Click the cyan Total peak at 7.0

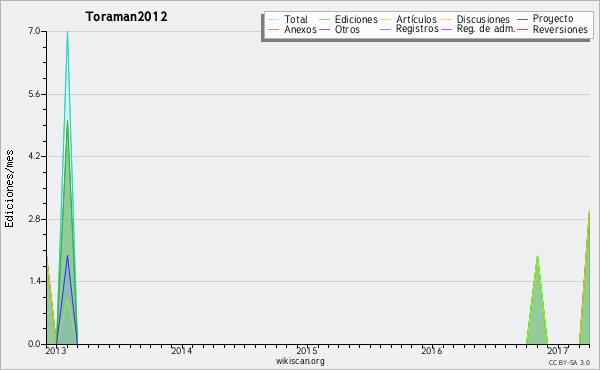pyautogui.click(x=67, y=32)
